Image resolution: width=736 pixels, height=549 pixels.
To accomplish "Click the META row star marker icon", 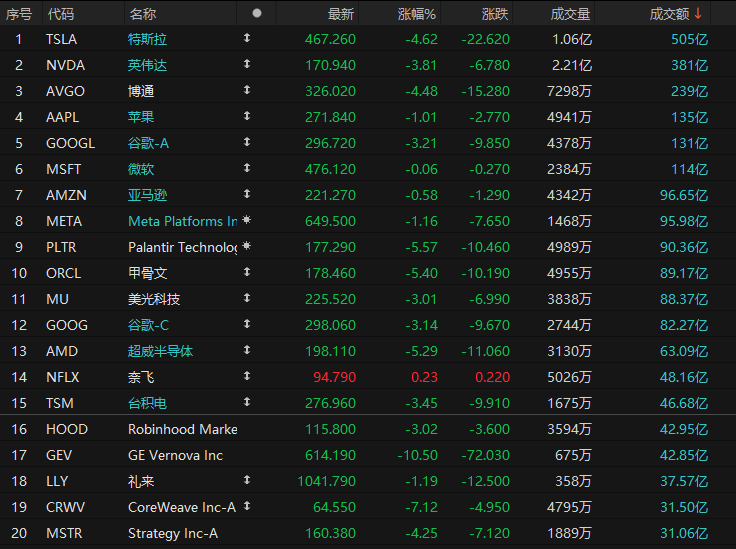I will tap(247, 220).
